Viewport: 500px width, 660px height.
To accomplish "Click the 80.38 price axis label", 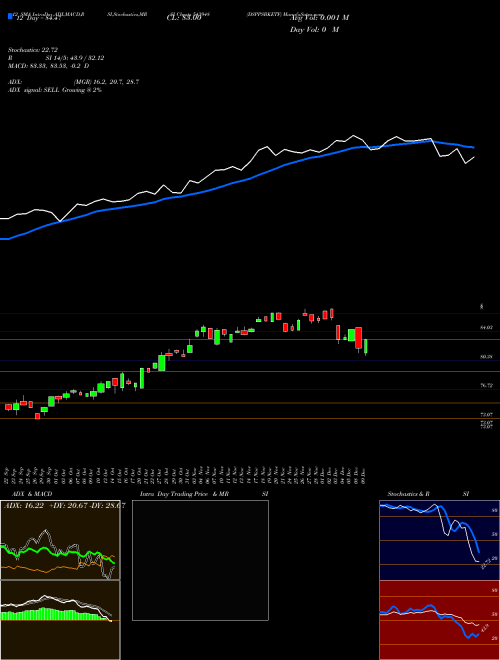I will point(487,357).
